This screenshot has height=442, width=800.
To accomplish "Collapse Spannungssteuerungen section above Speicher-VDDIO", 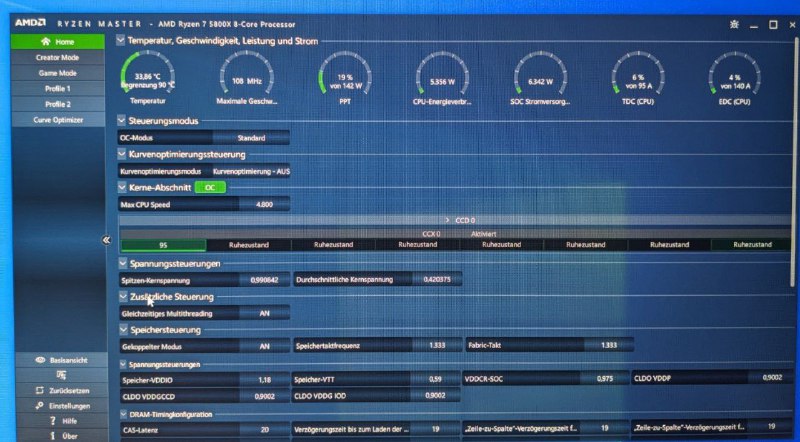I will (123, 364).
